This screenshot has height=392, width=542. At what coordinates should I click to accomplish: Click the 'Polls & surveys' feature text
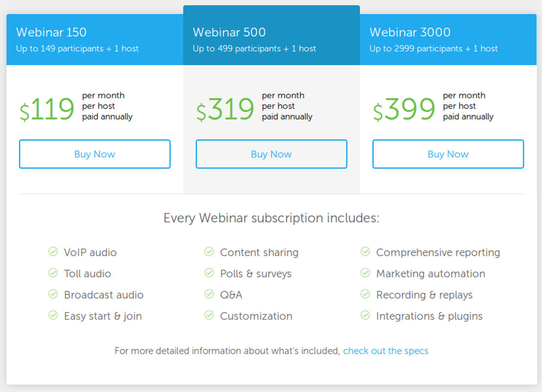[x=256, y=274]
